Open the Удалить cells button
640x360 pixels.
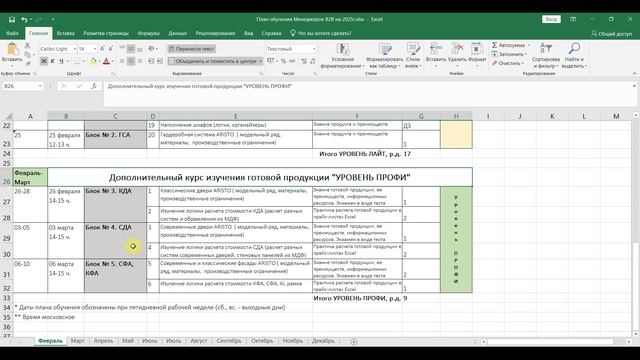pyautogui.click(x=457, y=56)
